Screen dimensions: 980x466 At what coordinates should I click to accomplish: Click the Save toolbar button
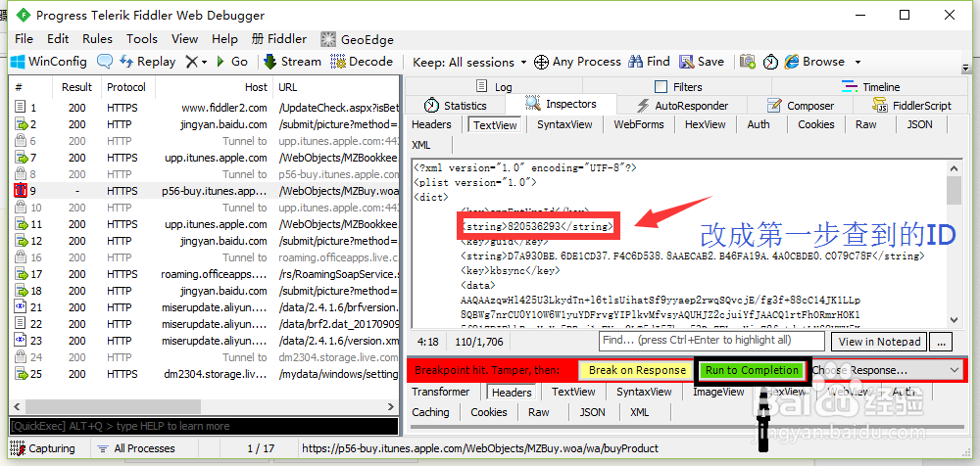(x=702, y=62)
